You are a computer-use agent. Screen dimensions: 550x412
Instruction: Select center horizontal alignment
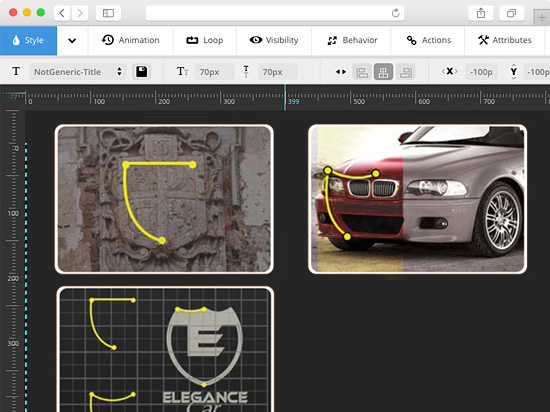point(383,72)
